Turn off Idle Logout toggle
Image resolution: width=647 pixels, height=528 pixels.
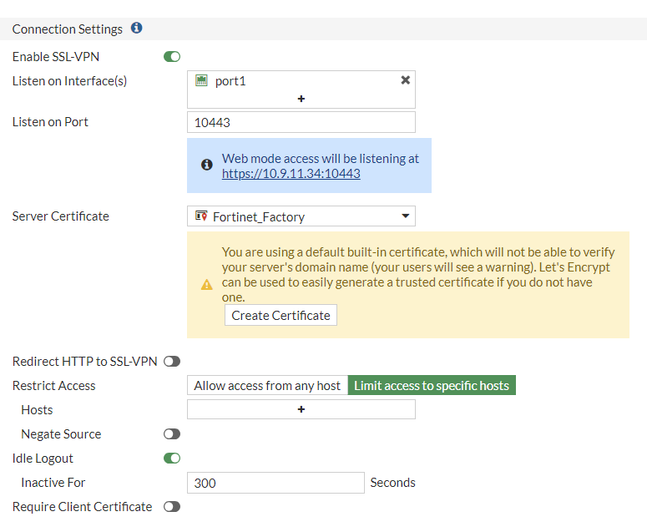coord(172,458)
